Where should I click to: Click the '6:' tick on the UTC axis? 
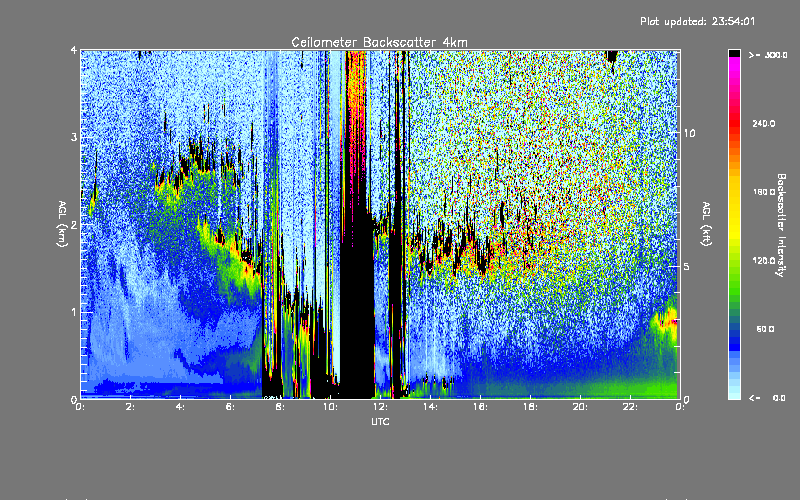(x=230, y=407)
